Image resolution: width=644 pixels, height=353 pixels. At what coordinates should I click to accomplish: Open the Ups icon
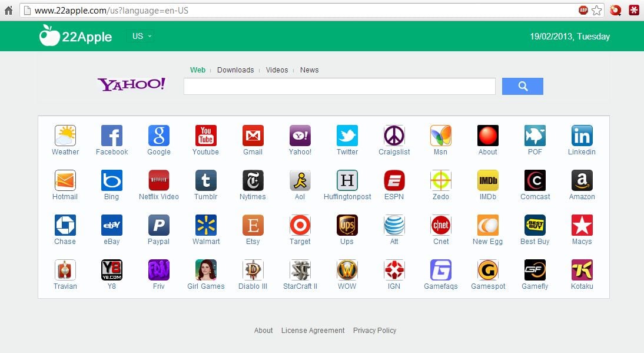[x=347, y=225]
